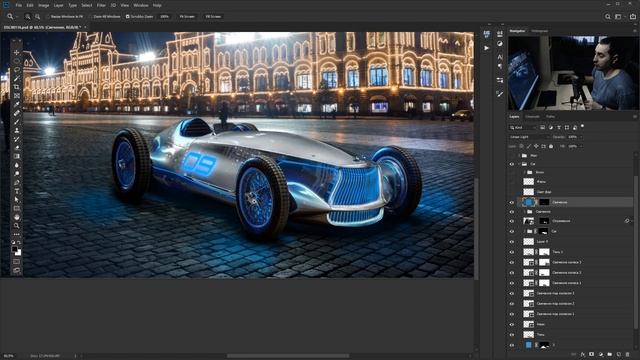
Task: Hide the Отражение smart object layer
Action: point(512,221)
